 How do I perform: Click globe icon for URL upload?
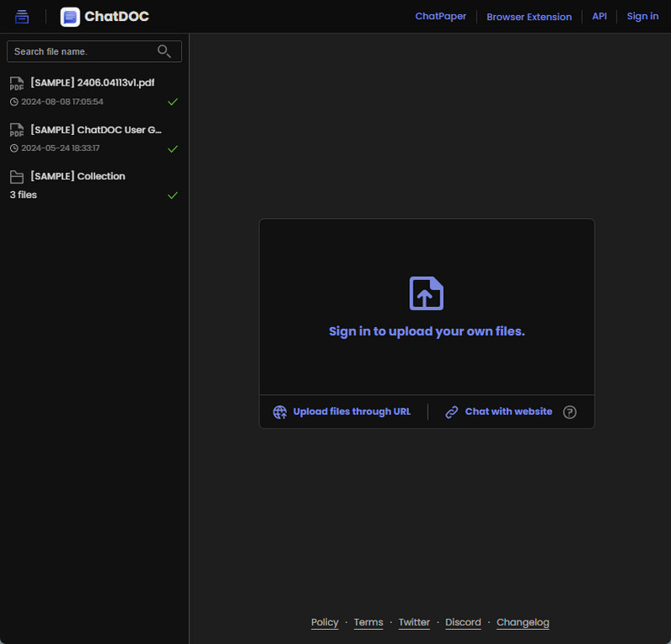point(280,412)
